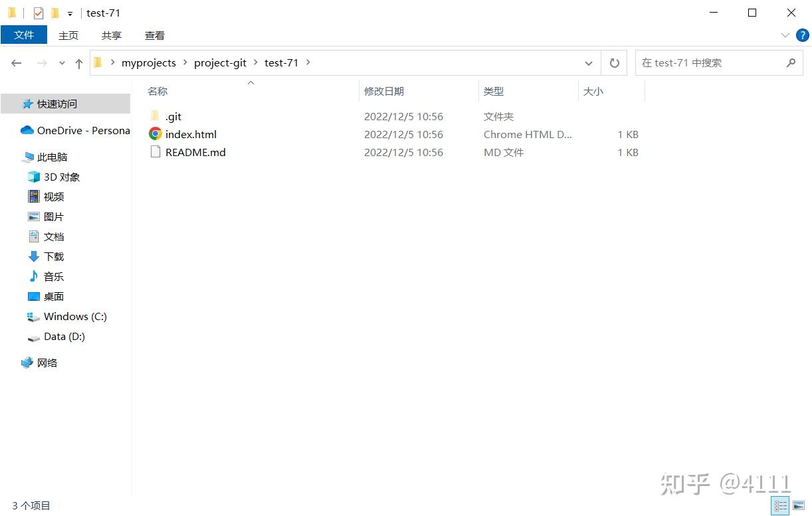Viewport: 812px width, 516px height.
Task: Open the README.md file
Action: [x=195, y=152]
